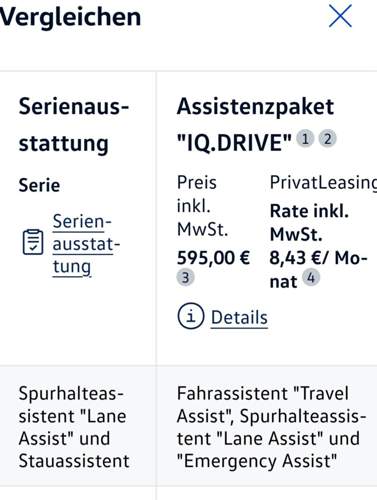Screen dimensions: 377x500
Task: Open footnote 1 beside "IQ.DRIVE"
Action: (305, 138)
